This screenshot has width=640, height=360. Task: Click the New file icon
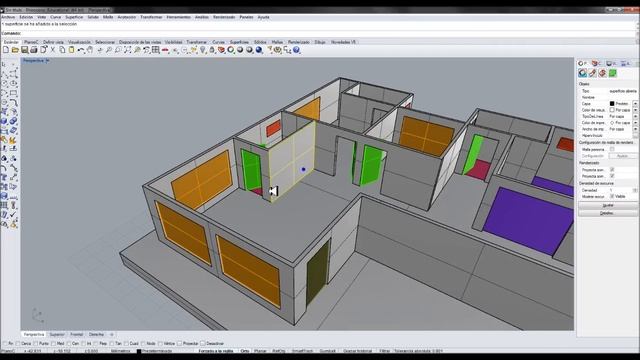[x=6, y=50]
